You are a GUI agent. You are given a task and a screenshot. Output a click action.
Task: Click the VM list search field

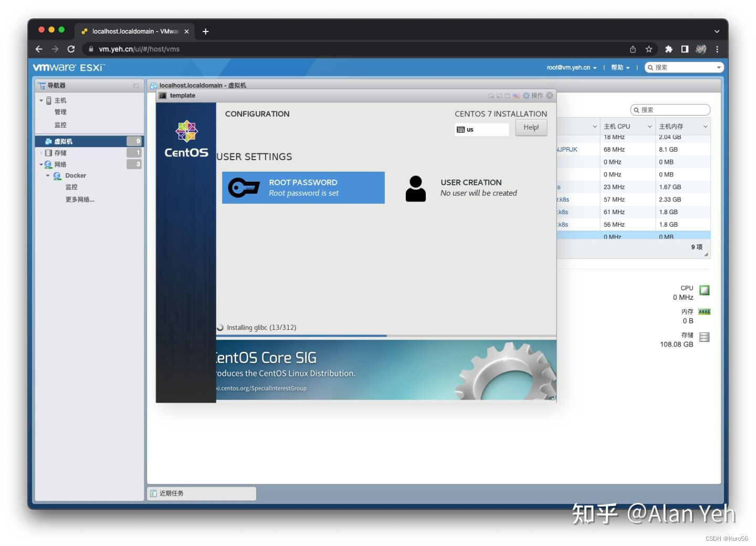point(670,110)
